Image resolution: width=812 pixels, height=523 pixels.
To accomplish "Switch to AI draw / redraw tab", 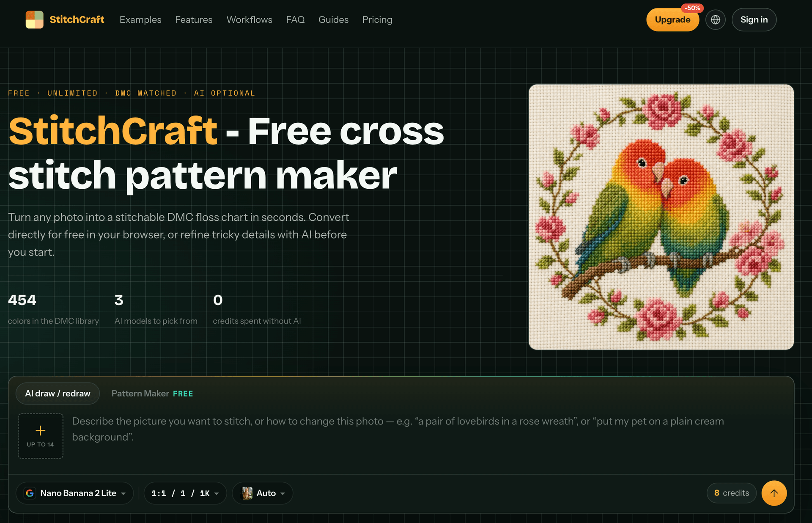I will (x=58, y=394).
